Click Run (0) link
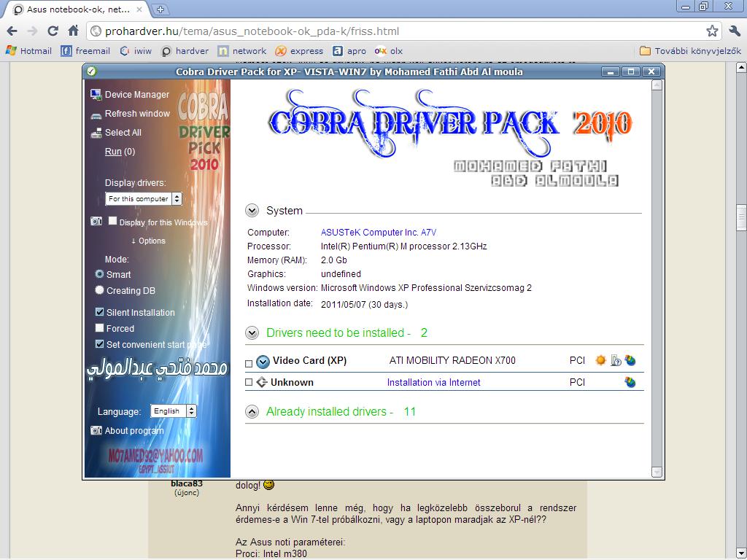Viewport: 747px width, 560px height. coord(120,152)
